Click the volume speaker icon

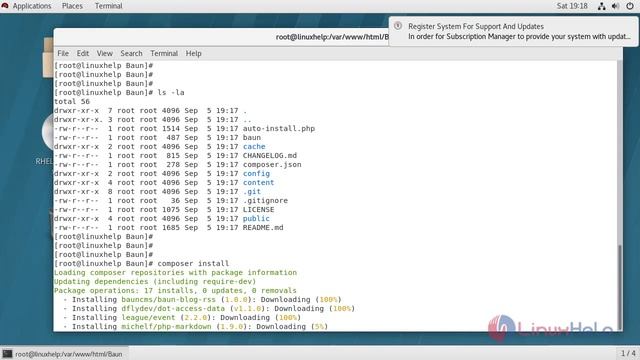[x=616, y=6]
